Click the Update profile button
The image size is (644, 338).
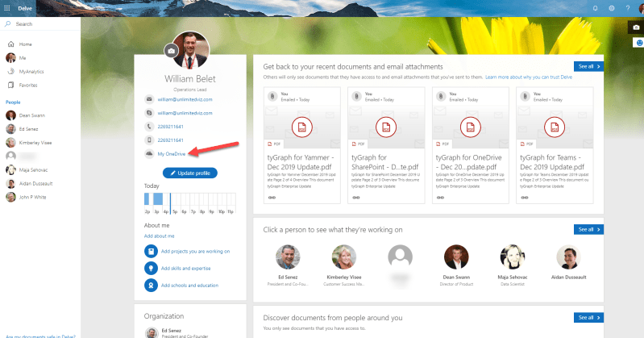(x=189, y=173)
